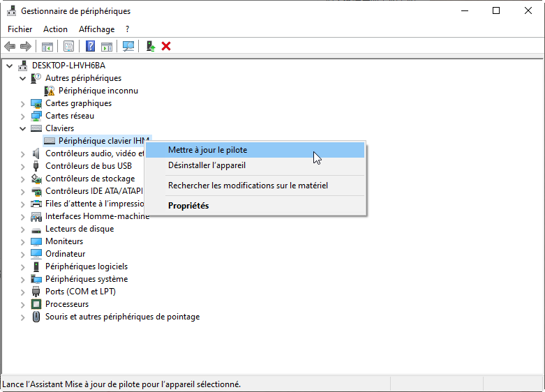This screenshot has height=392, width=545.
Task: Click the show/hide console tree icon
Action: 47,46
